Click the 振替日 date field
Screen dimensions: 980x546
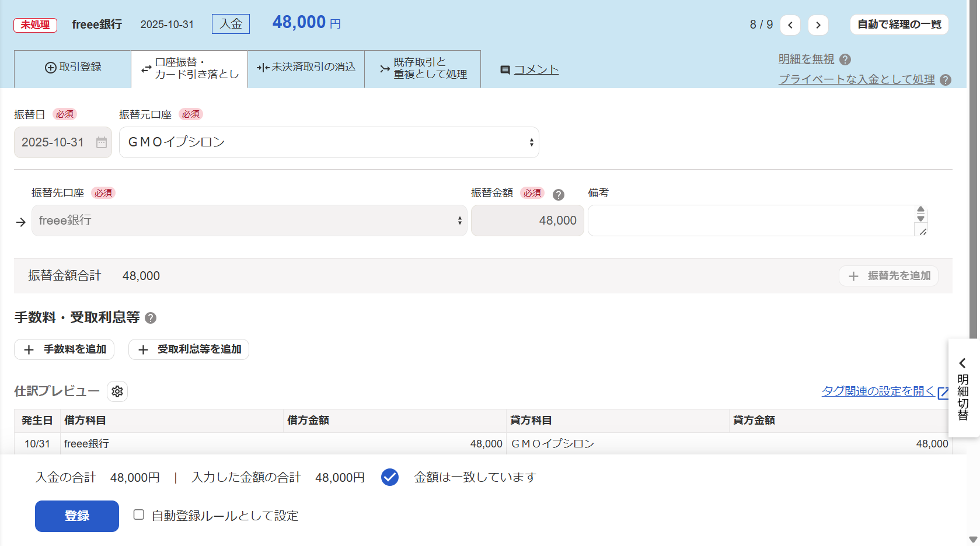tap(63, 142)
